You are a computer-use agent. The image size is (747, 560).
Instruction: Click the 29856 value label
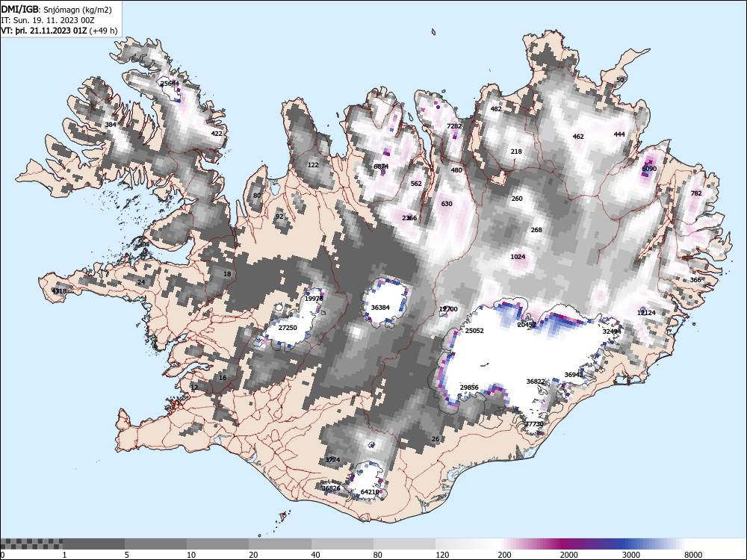tap(469, 387)
